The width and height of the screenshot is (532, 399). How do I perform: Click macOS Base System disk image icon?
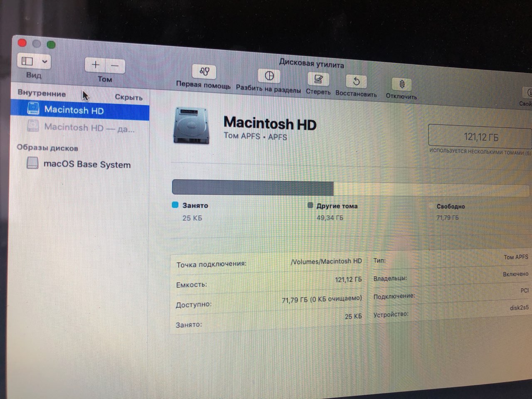point(33,163)
